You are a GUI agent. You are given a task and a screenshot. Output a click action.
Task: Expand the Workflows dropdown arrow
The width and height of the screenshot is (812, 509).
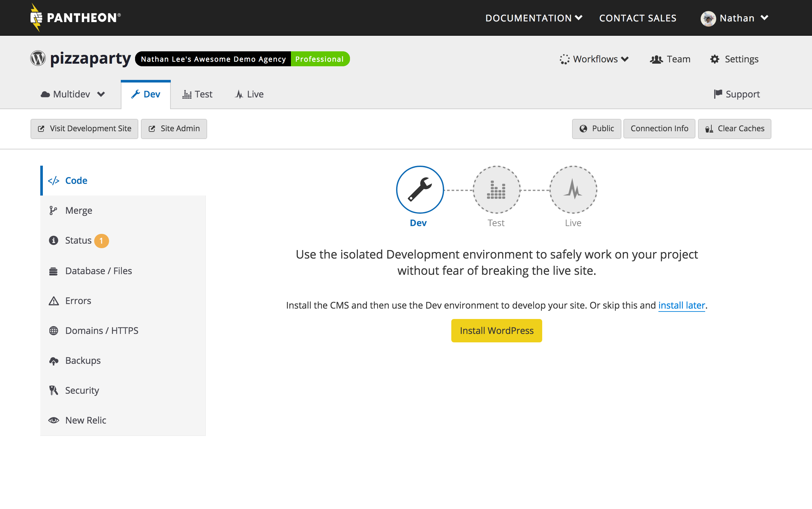625,59
